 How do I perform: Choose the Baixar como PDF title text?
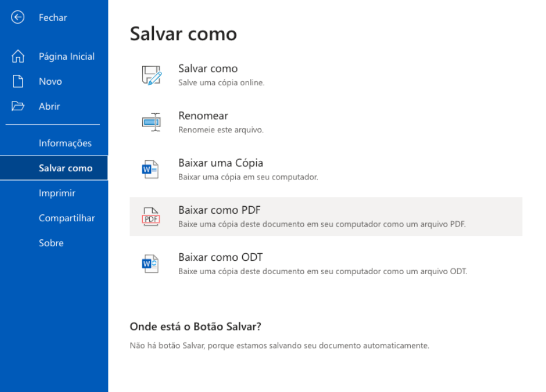pos(219,210)
